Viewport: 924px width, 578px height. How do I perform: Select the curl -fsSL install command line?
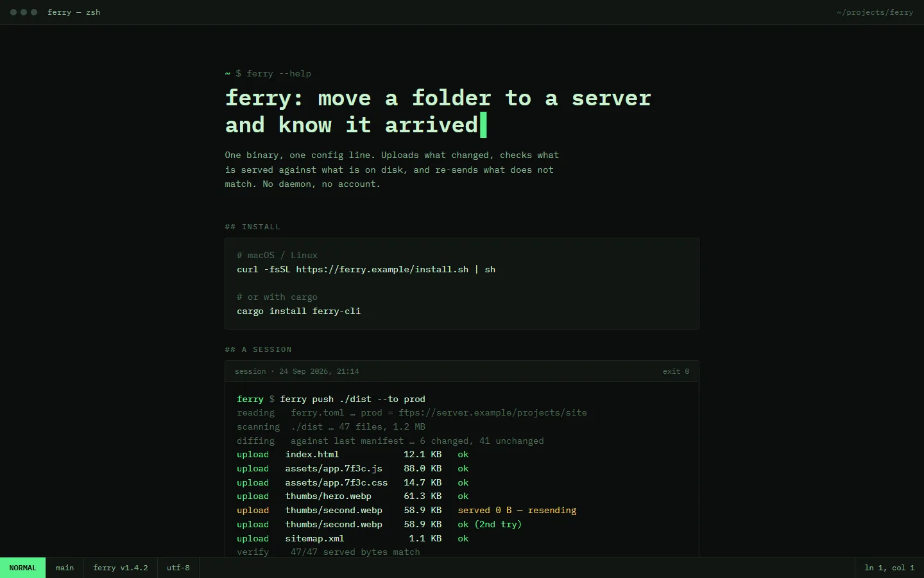[x=366, y=269]
